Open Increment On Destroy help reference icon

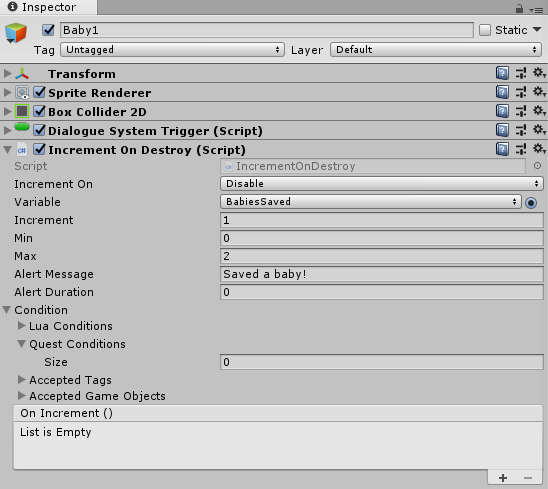tap(502, 149)
